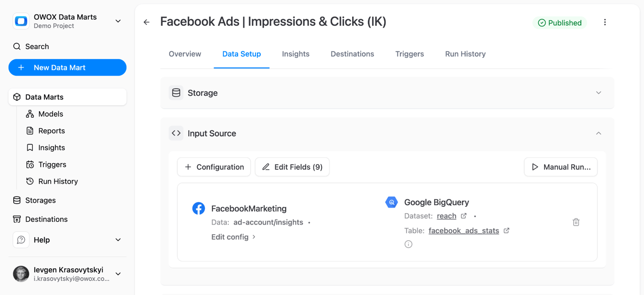Click Ievgen Krasovytskyi's avatar photo
Image resolution: width=644 pixels, height=295 pixels.
click(x=21, y=274)
